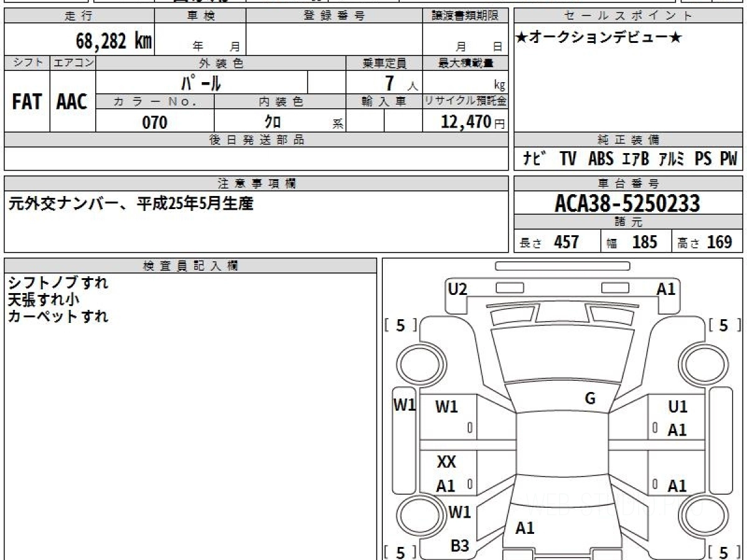Click the AAC air conditioner value

(72, 102)
